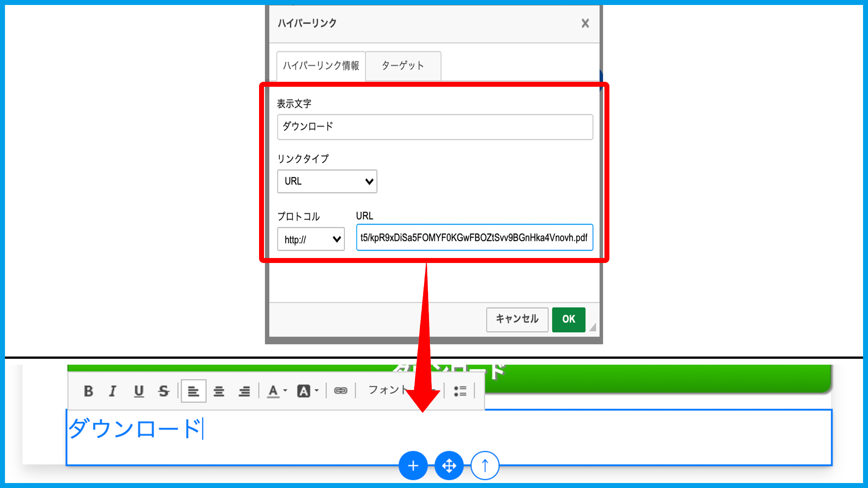Screen dimensions: 868x488
Task: Center align text in toolbar
Action: point(219,391)
